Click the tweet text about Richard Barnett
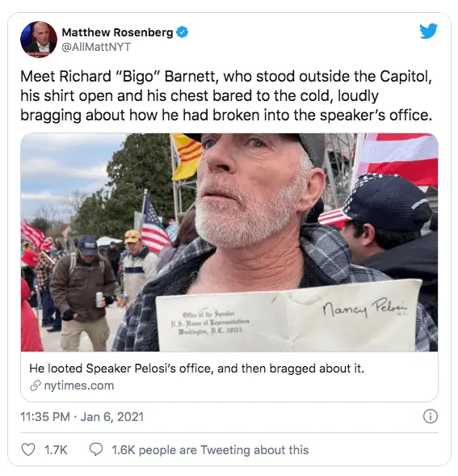 (226, 95)
